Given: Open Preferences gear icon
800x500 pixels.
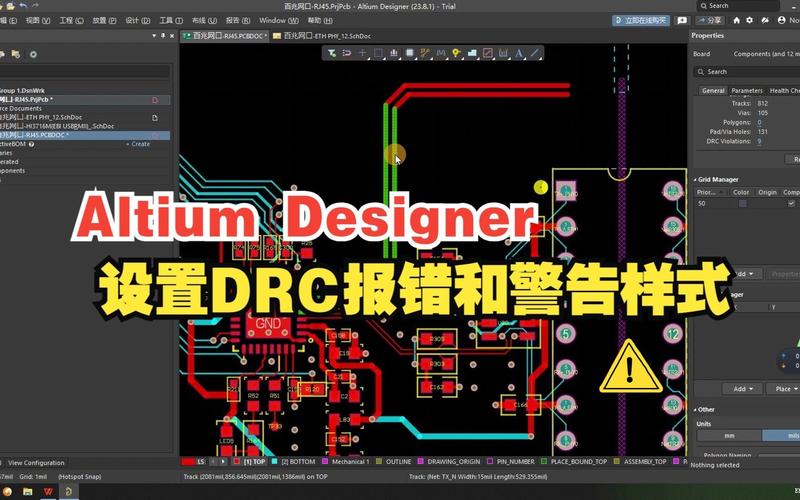Looking at the screenshot, I should tap(749, 20).
